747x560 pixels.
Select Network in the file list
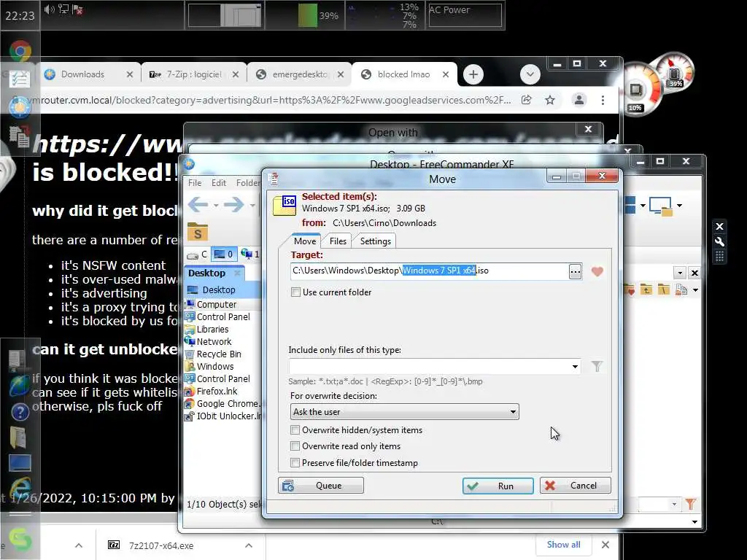point(214,341)
